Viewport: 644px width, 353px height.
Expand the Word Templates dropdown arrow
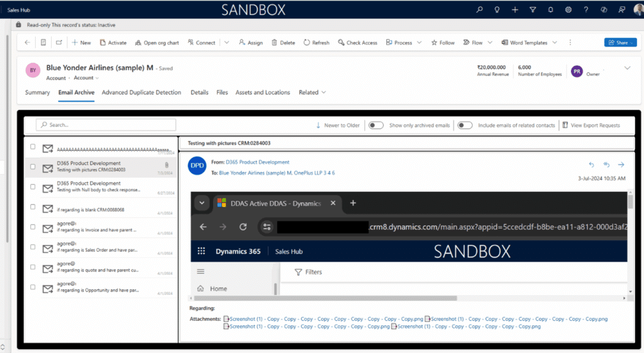(555, 42)
